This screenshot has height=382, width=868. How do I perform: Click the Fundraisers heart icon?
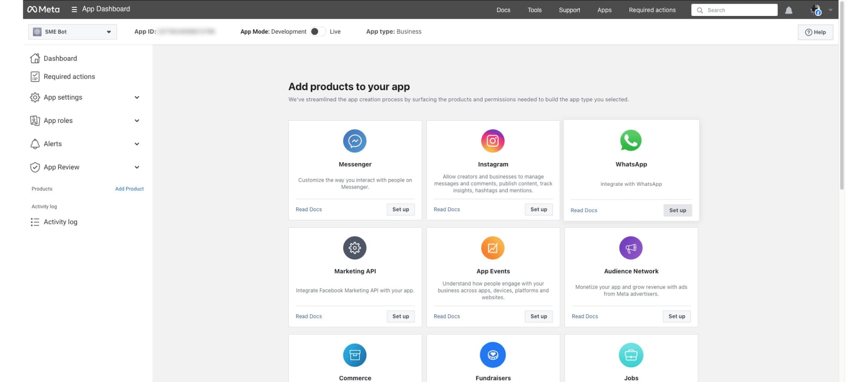[493, 355]
